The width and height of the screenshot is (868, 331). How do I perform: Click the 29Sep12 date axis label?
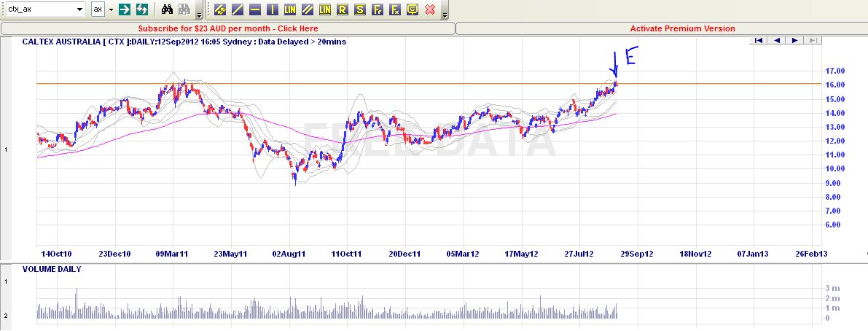[x=637, y=254]
